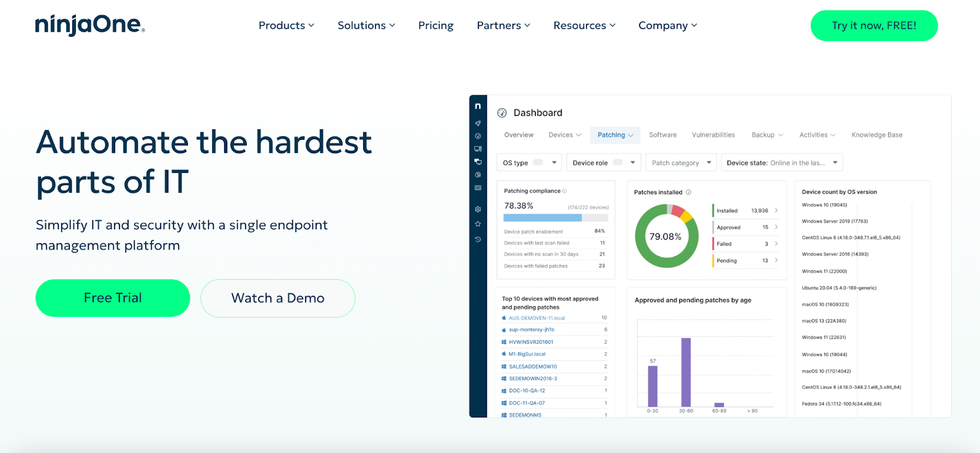
Task: Toggle the OS type filter switch
Action: 538,162
